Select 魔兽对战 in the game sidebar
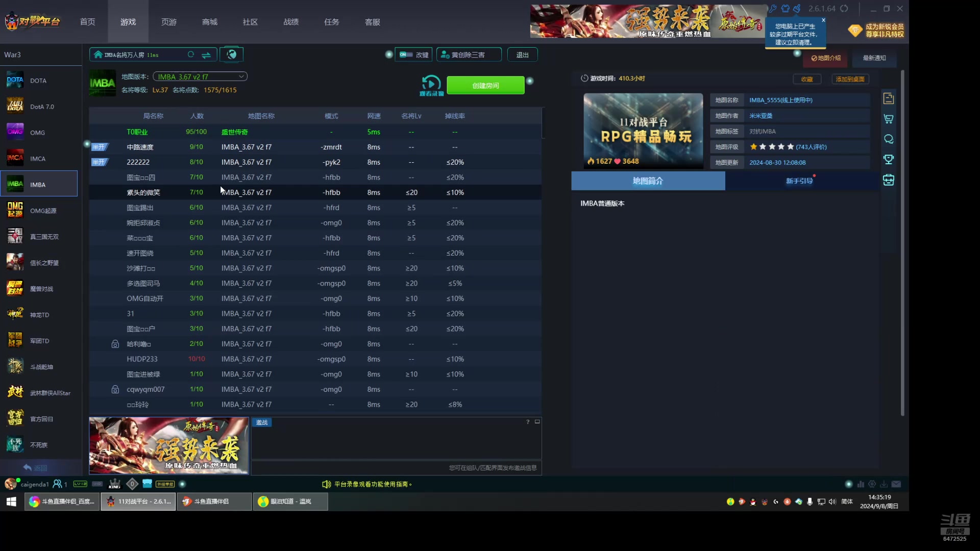 (x=39, y=289)
